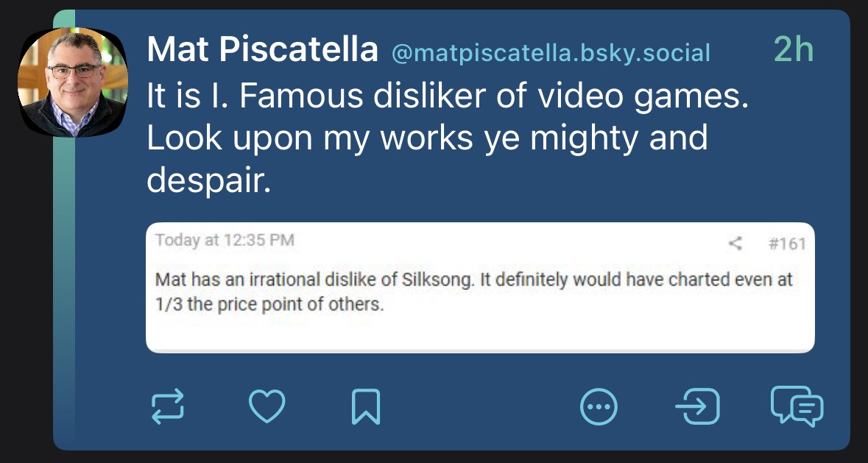Like the post with the heart icon
Viewport: 868px width, 463px height.
tap(267, 406)
